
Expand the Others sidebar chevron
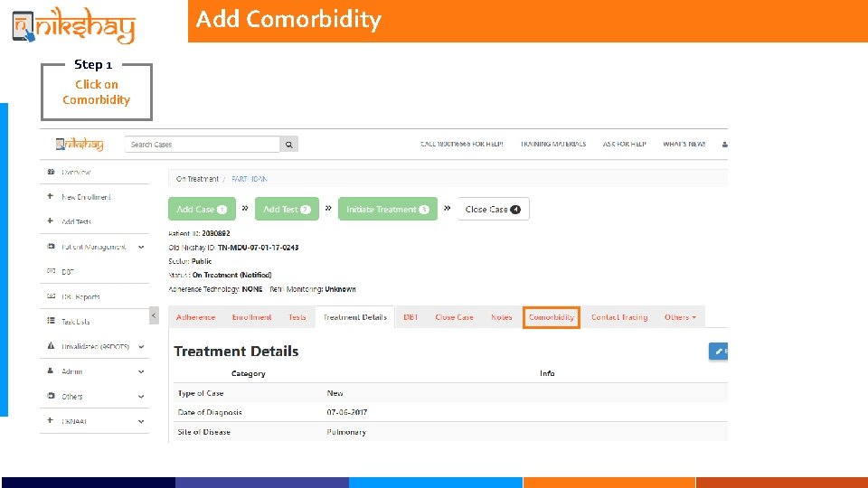(141, 397)
